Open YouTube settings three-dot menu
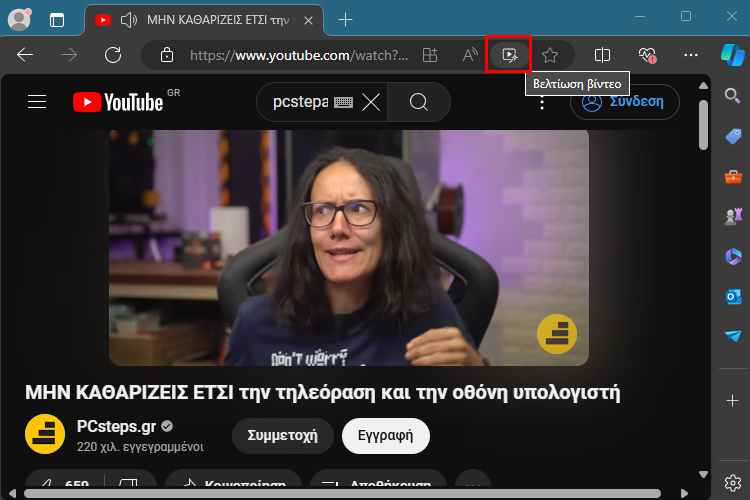Viewport: 750px width, 500px height. pos(542,102)
